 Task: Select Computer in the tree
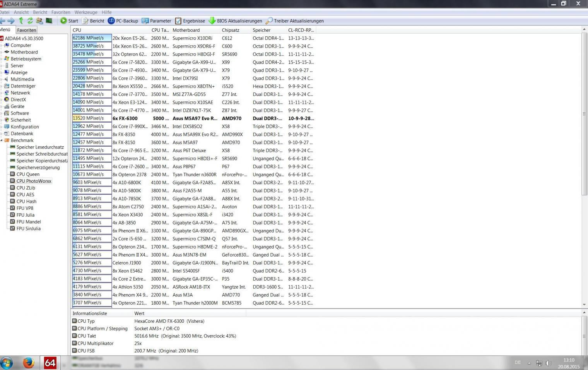[x=21, y=45]
